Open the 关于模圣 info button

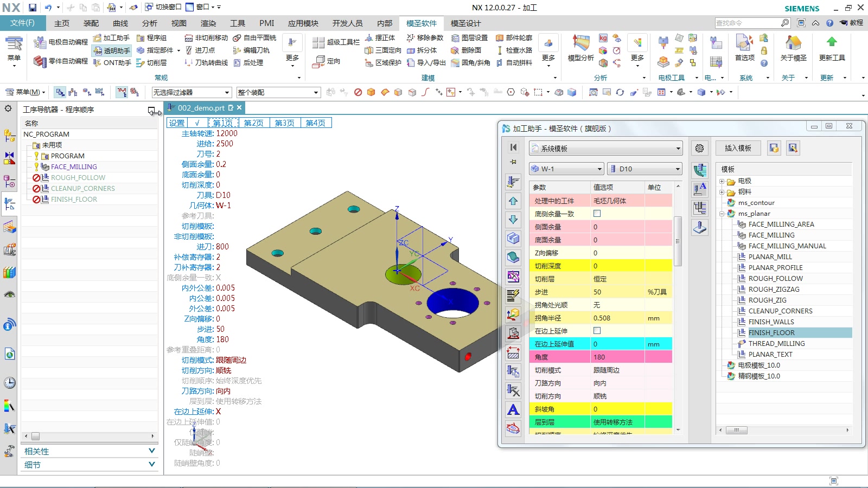tap(793, 48)
